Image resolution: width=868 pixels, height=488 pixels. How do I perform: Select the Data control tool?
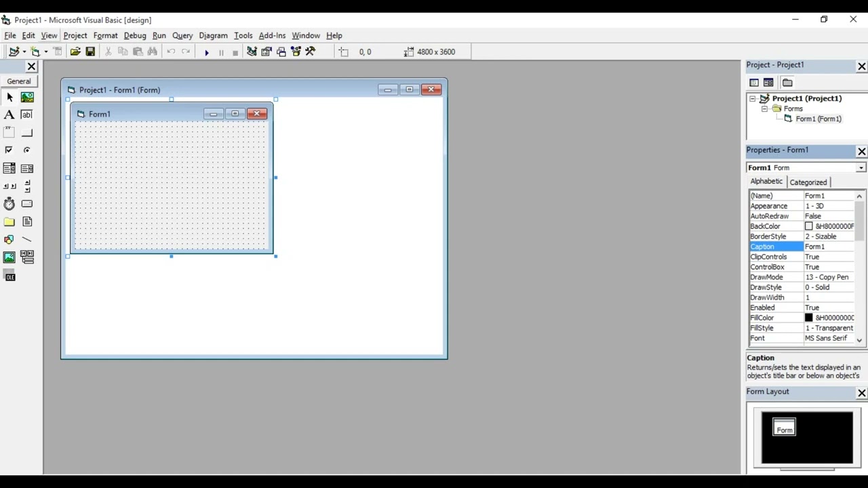tap(27, 258)
